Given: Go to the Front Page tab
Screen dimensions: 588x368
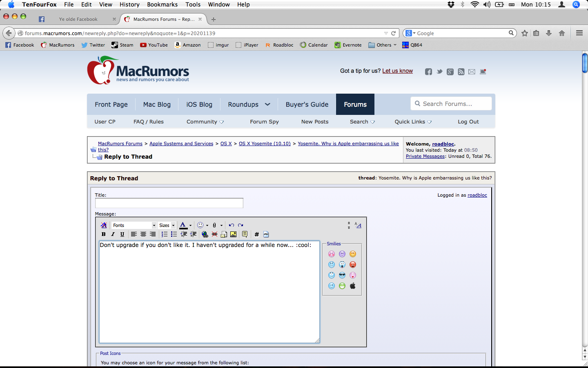Looking at the screenshot, I should 111,104.
